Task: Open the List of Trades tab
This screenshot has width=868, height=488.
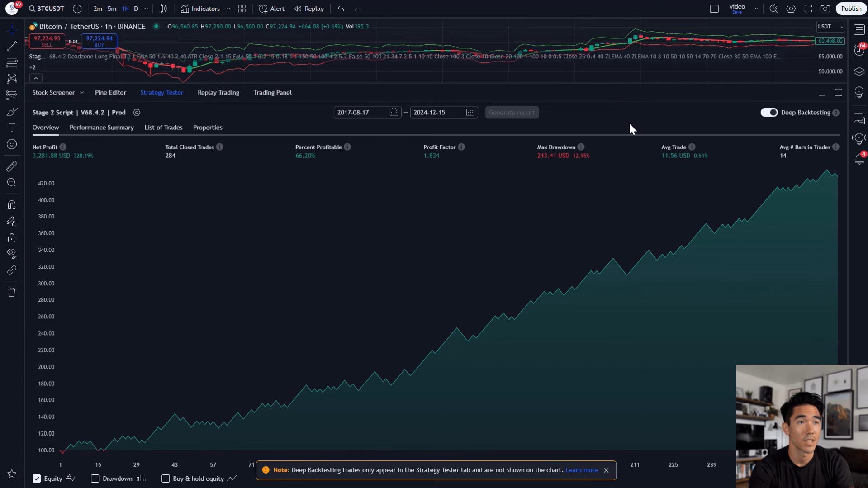Action: (163, 128)
